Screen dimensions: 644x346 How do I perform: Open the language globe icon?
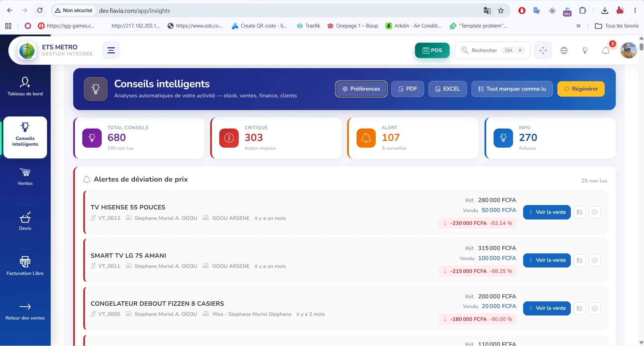(564, 50)
